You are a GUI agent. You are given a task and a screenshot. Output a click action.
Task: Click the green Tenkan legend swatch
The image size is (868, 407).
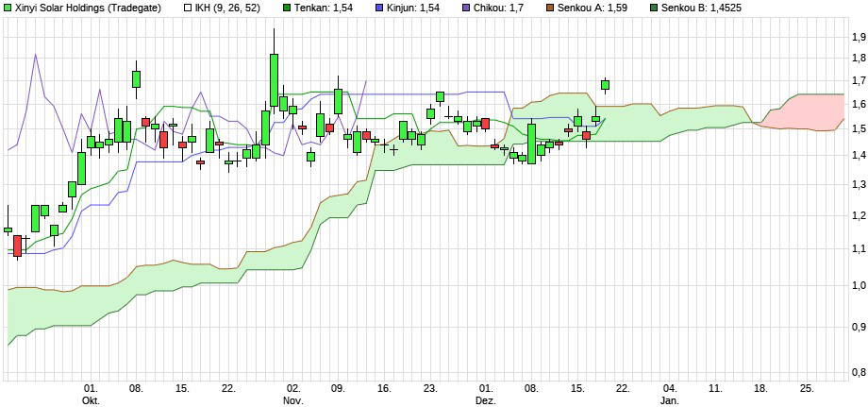[x=286, y=8]
